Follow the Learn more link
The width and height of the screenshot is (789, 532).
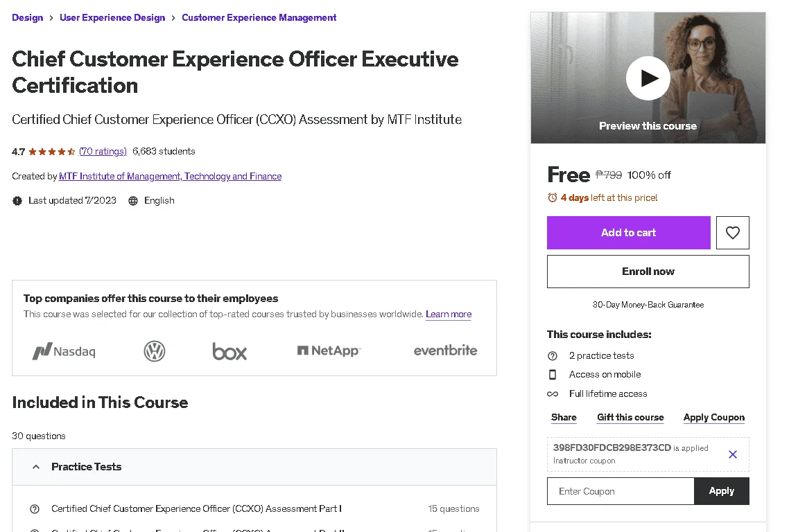[449, 314]
